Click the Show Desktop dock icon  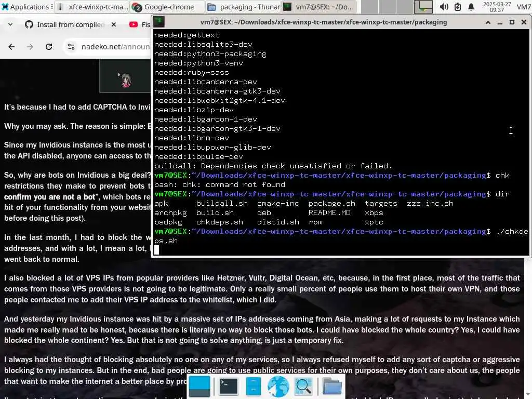(x=199, y=386)
